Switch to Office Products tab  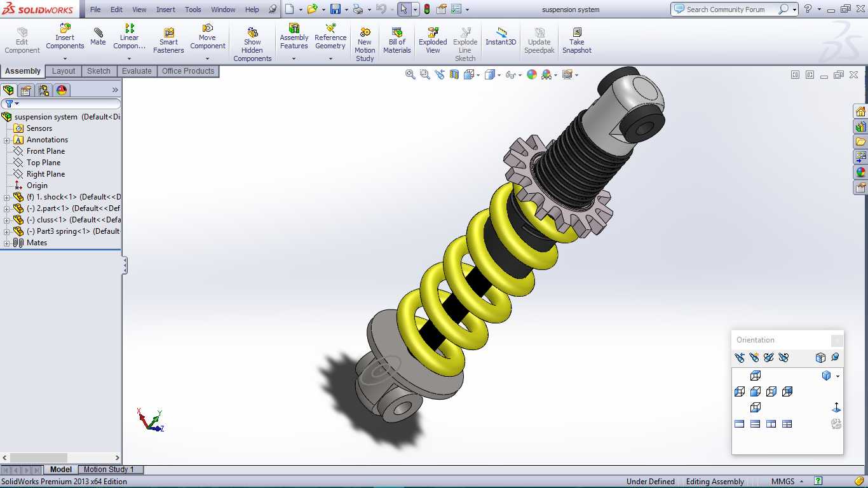tap(188, 71)
